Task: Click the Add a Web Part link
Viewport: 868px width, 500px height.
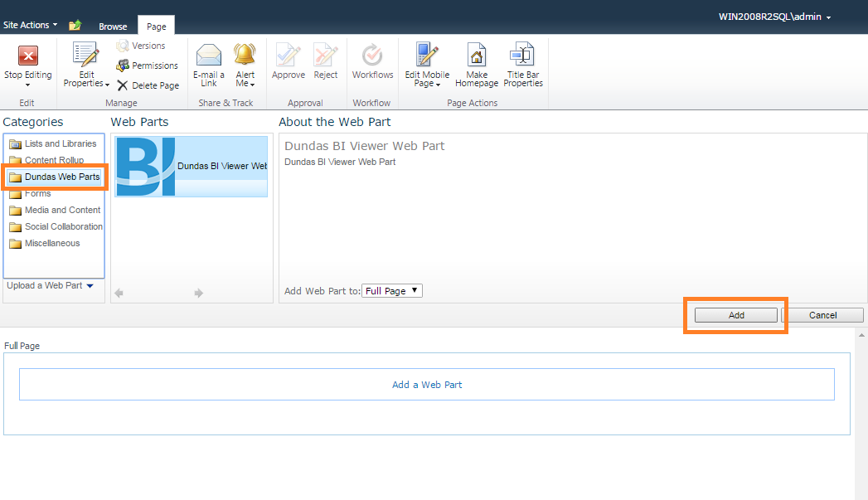Action: (x=427, y=385)
